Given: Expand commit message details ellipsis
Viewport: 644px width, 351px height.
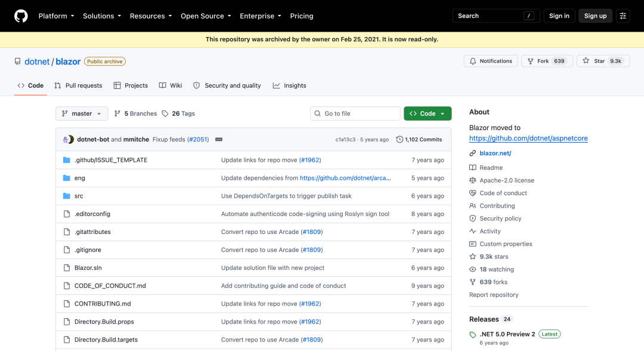Looking at the screenshot, I should 219,139.
